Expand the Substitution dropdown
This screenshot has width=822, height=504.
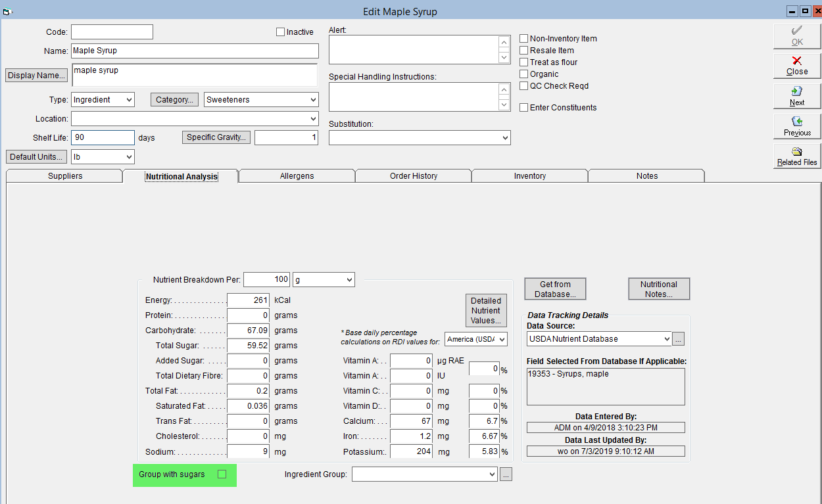[420, 138]
